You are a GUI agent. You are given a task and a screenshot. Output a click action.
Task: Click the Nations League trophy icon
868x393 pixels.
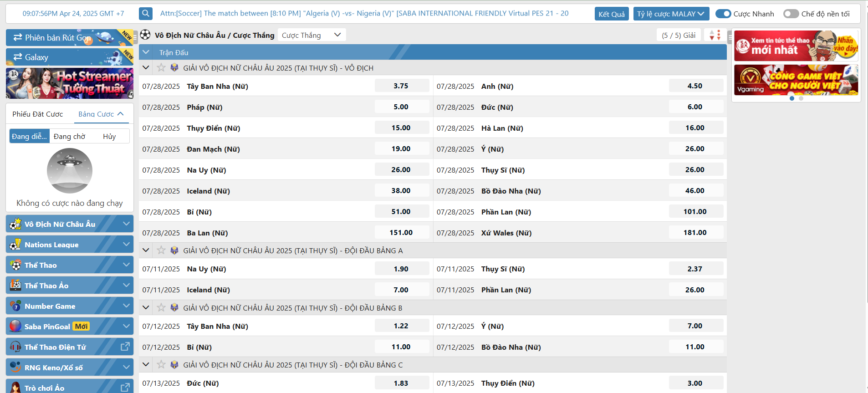(x=15, y=244)
